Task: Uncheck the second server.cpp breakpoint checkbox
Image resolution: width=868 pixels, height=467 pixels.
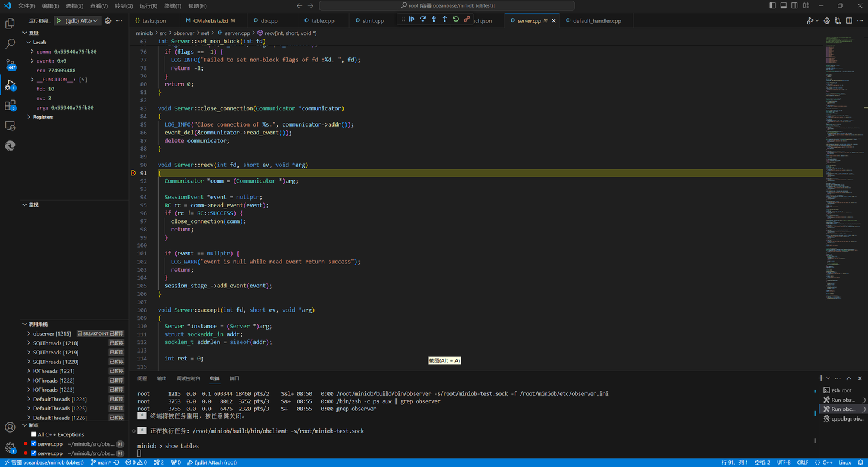Action: click(x=34, y=453)
